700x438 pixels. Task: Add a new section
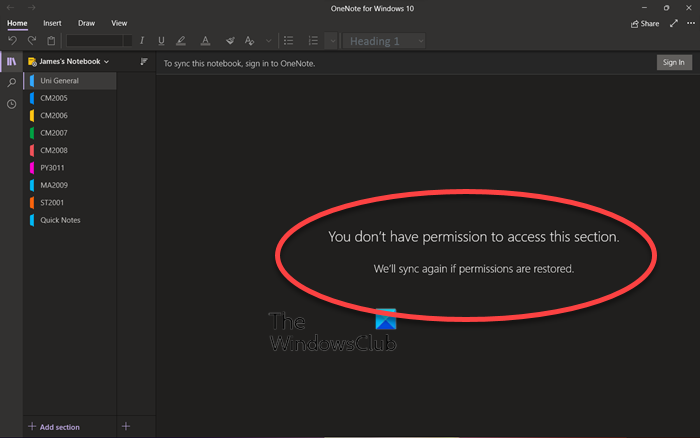[x=54, y=427]
